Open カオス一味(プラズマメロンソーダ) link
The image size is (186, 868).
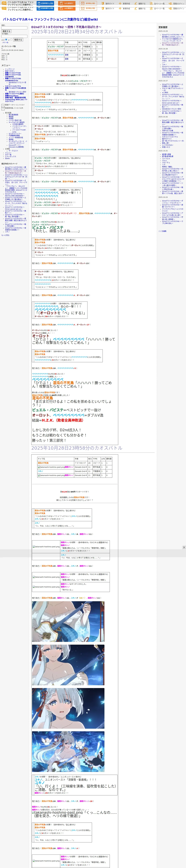[173, 89]
